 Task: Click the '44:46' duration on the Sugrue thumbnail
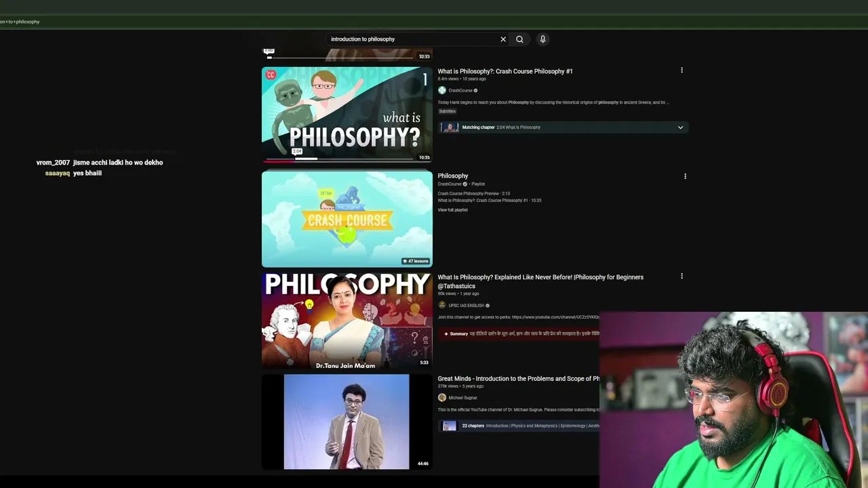[x=423, y=464]
